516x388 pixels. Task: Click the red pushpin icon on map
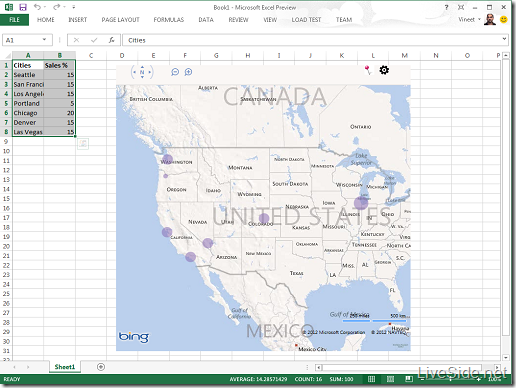[x=368, y=70]
